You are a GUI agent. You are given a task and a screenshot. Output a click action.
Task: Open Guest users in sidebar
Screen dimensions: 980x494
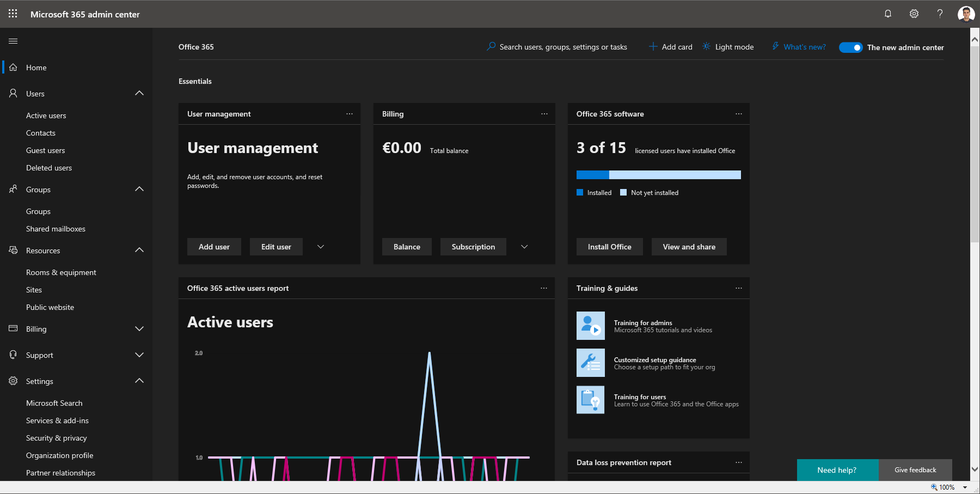[45, 150]
